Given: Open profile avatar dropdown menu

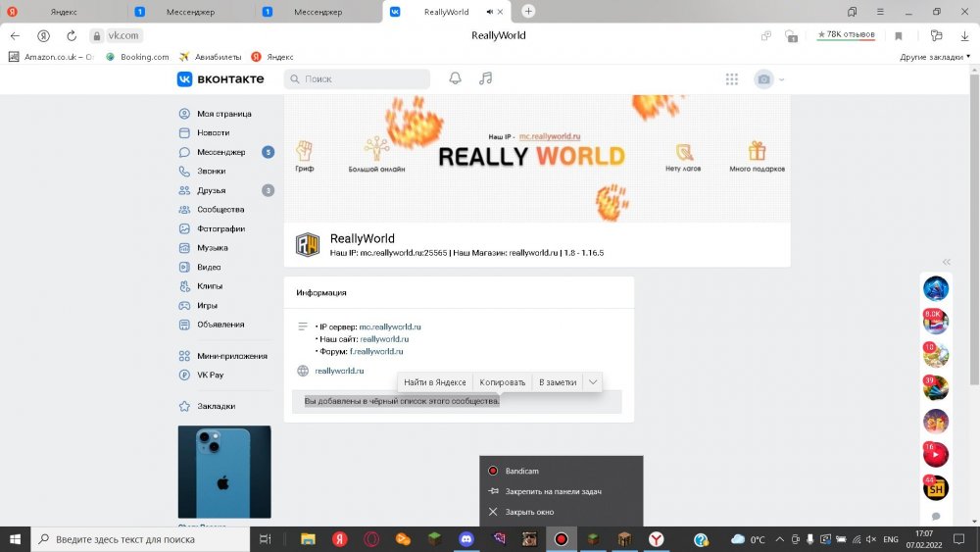Looking at the screenshot, I should [768, 79].
